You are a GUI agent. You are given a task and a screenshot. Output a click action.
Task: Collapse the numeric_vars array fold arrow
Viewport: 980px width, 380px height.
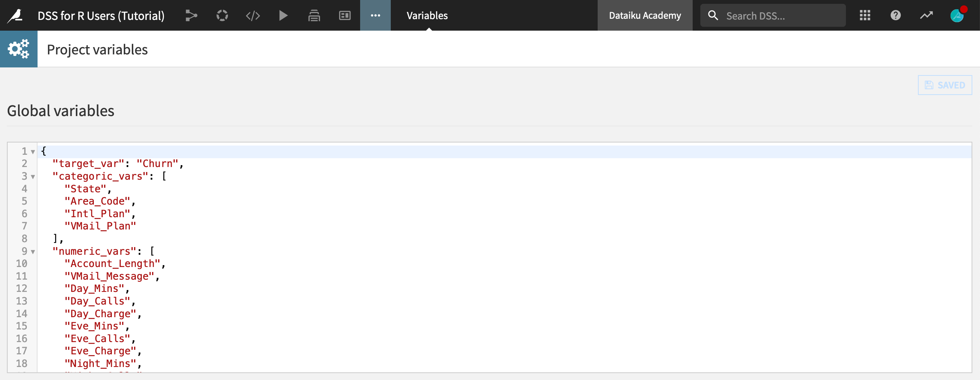pyautogui.click(x=33, y=252)
